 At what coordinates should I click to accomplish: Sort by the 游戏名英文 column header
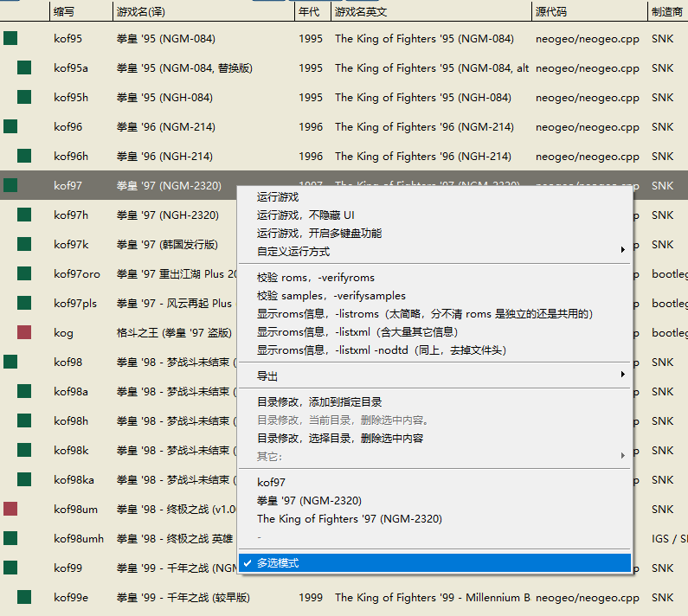(x=431, y=11)
